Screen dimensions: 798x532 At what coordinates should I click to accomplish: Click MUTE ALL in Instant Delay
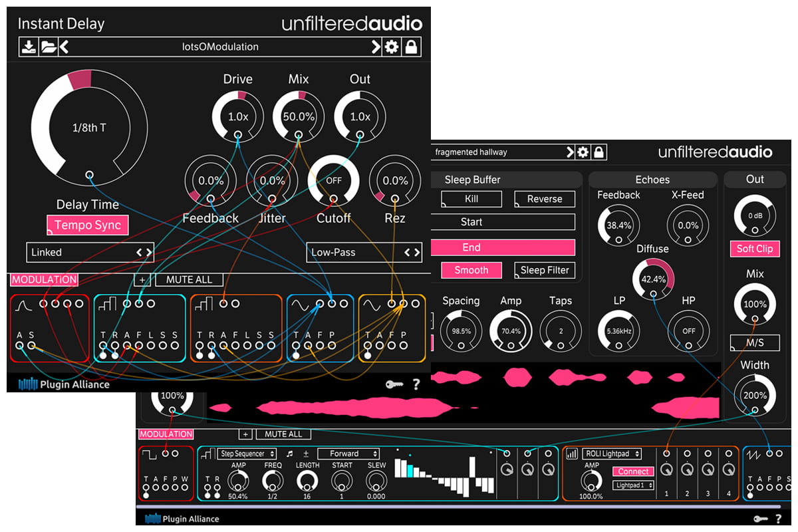pos(189,279)
